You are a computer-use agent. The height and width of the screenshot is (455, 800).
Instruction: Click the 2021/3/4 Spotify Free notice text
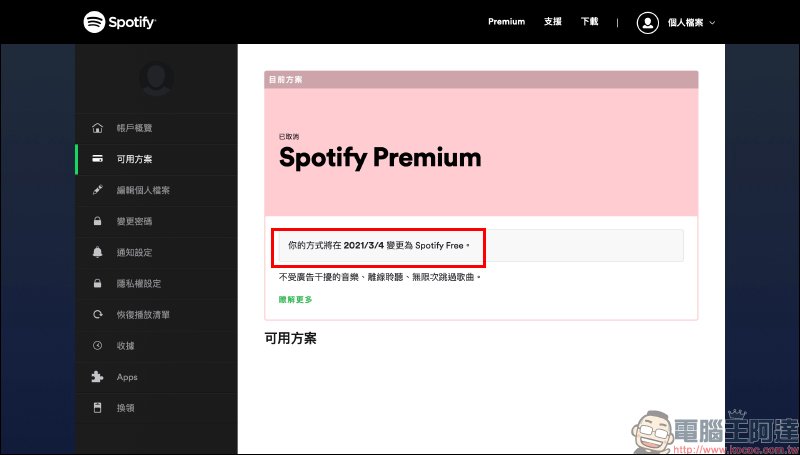pyautogui.click(x=379, y=245)
